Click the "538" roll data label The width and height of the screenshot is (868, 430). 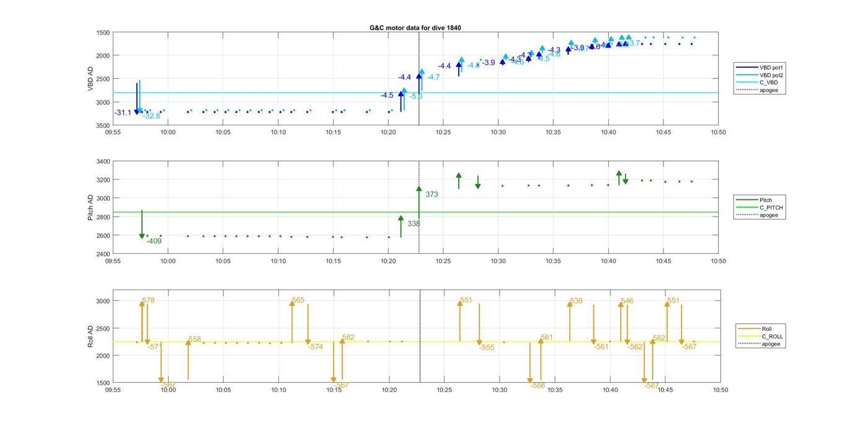pyautogui.click(x=576, y=301)
